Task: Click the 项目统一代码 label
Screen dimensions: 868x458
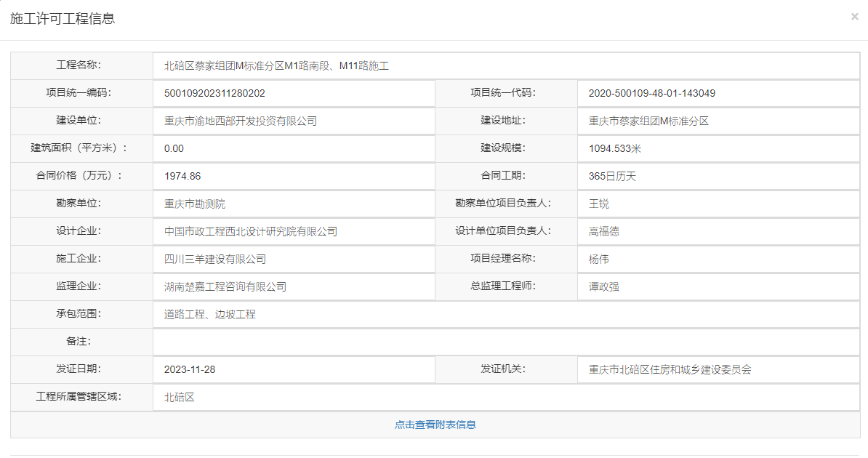Action: 503,93
